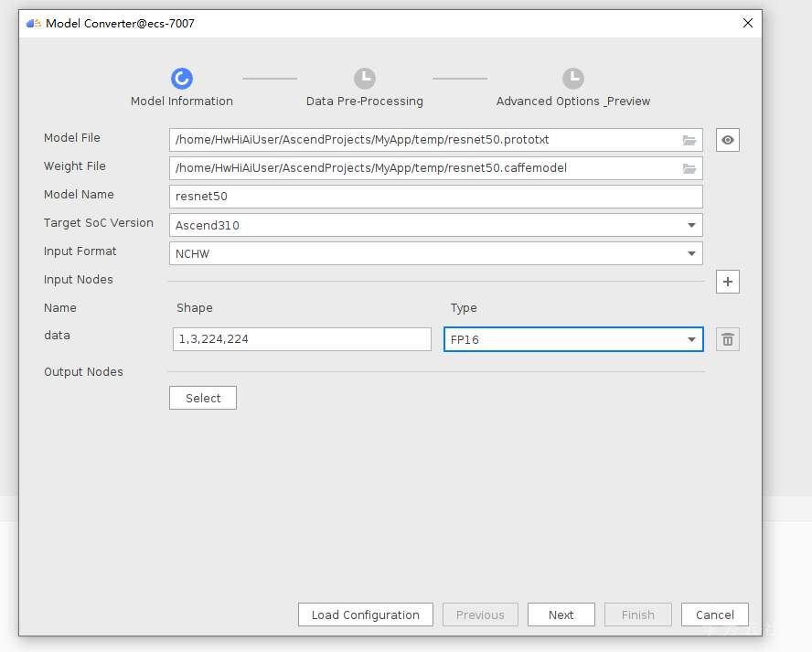Go to Next step
Viewport: 812px width, 652px height.
point(561,615)
